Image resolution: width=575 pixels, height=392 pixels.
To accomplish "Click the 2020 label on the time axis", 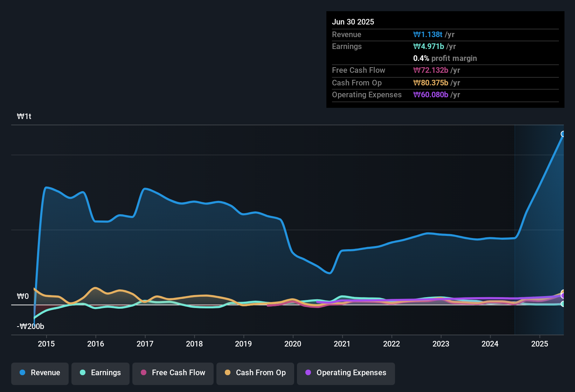I will pos(293,344).
